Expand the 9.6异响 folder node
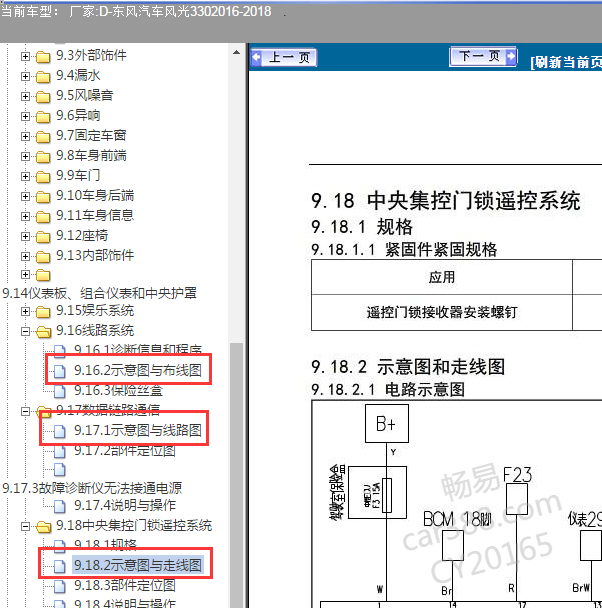602x608 pixels. 25,117
